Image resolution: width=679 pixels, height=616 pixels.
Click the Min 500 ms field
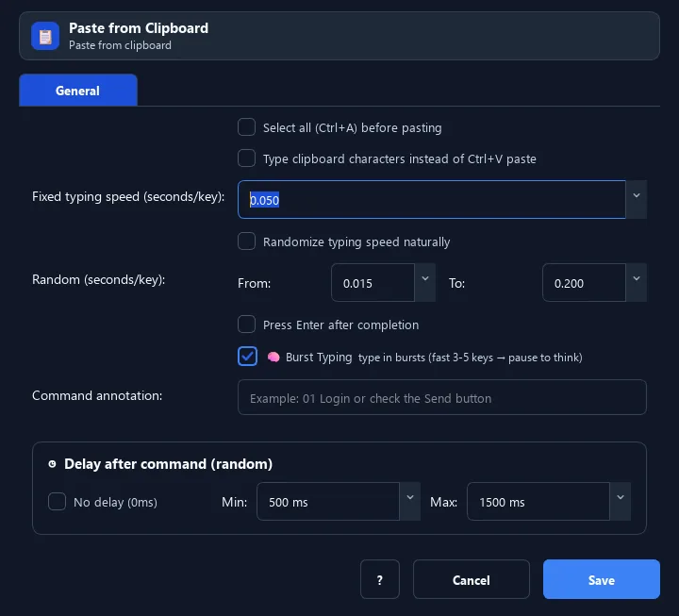coord(328,501)
